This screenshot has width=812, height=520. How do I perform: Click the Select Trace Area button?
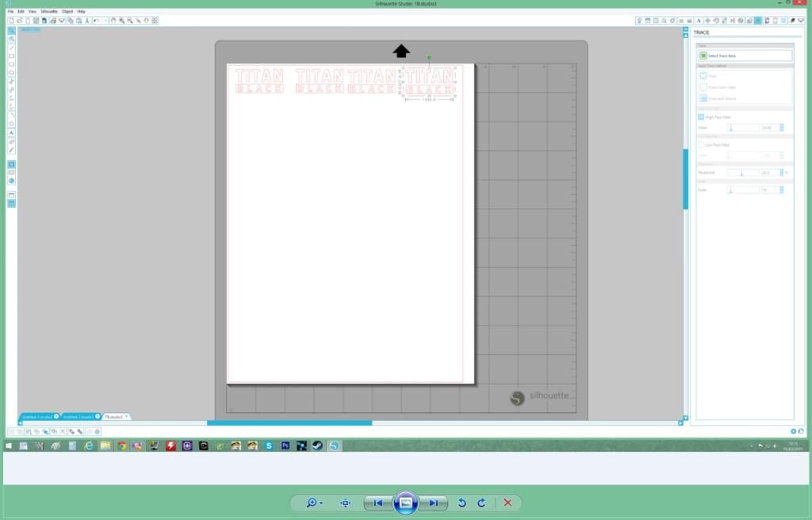point(745,55)
